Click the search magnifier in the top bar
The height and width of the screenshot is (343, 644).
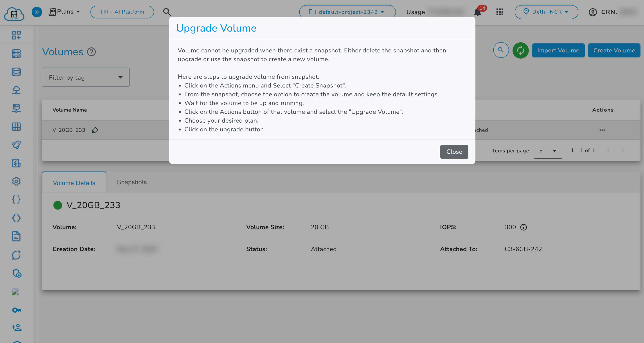[x=167, y=12]
